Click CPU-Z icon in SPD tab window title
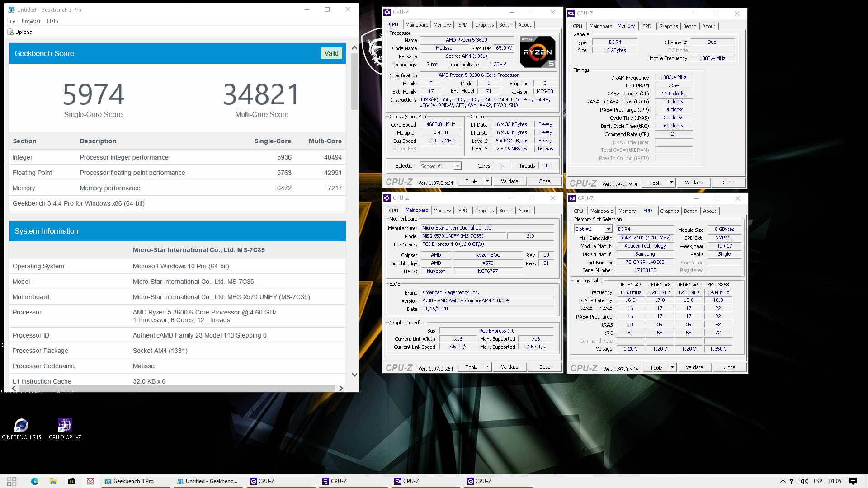This screenshot has height=488, width=868. tap(572, 198)
